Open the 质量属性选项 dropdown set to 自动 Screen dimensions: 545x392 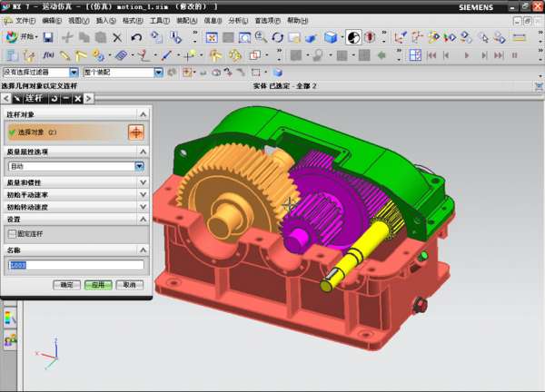coord(139,166)
